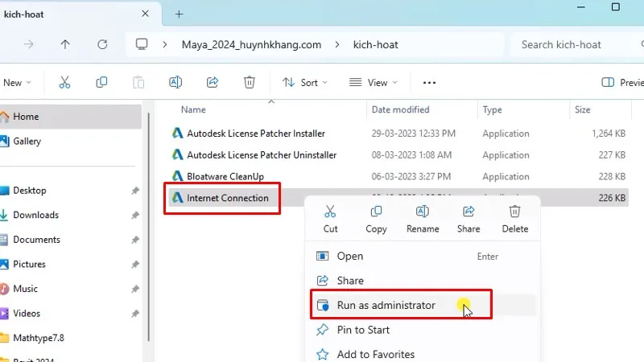Click the Search kich-hoat field
Image resolution: width=644 pixels, height=362 pixels.
click(x=577, y=44)
